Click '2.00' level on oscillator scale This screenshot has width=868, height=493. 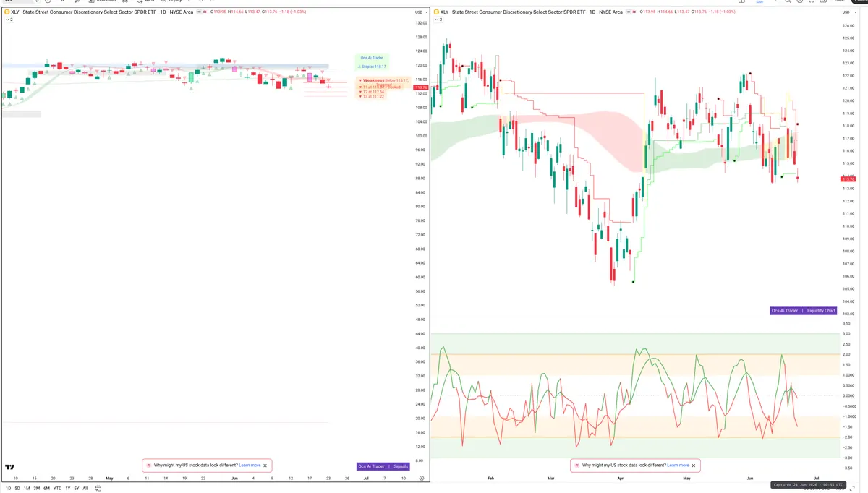point(847,354)
